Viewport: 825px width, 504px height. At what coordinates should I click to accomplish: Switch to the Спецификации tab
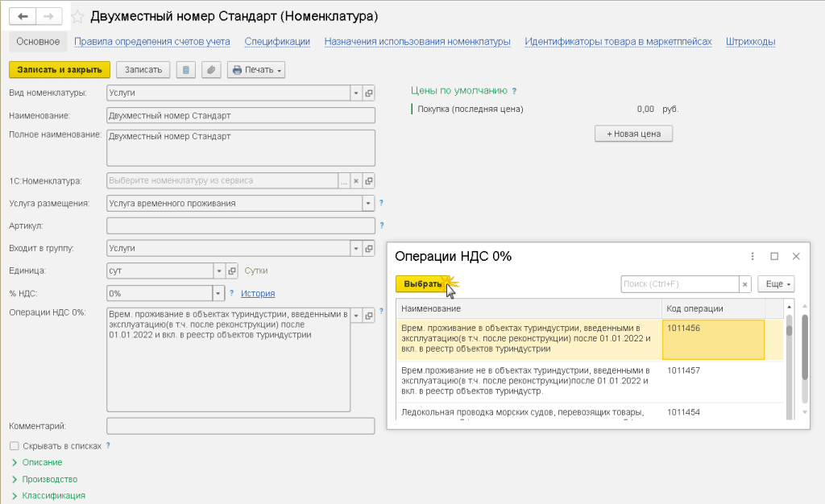point(277,42)
